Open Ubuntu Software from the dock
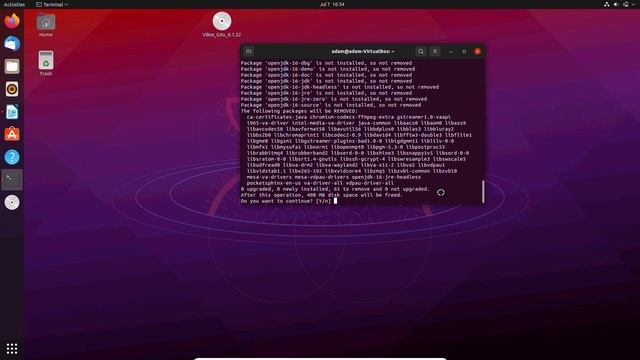Image resolution: width=640 pixels, height=360 pixels. pos(12,134)
